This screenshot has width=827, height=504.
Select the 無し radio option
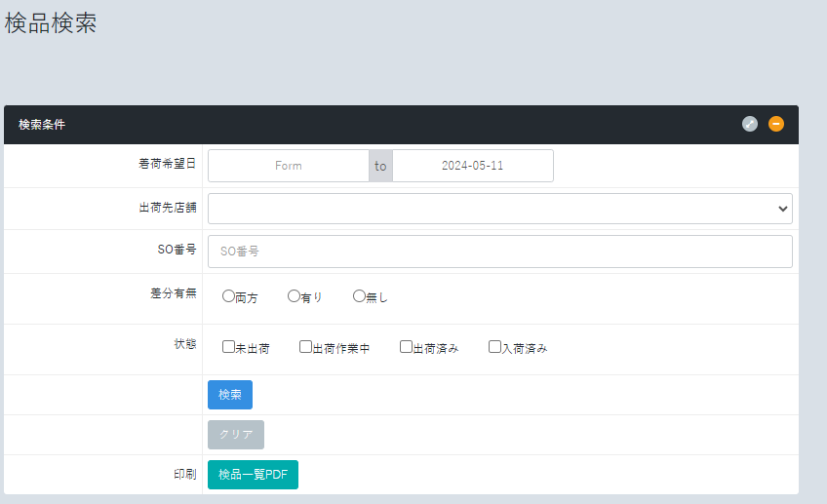(359, 296)
